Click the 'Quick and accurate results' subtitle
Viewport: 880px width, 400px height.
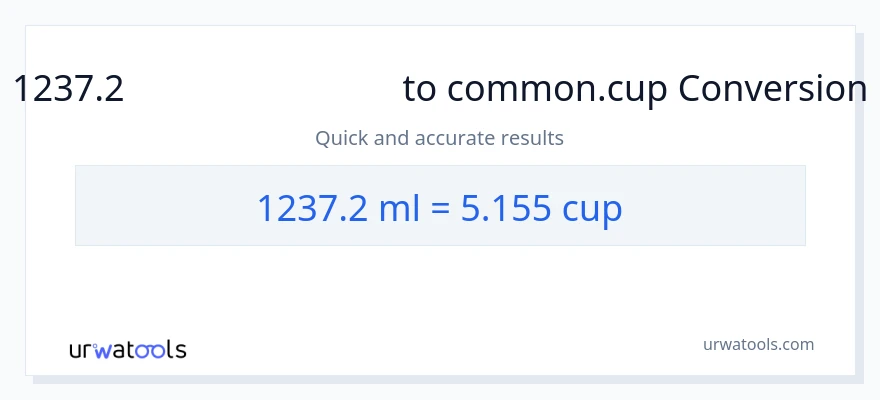click(439, 138)
